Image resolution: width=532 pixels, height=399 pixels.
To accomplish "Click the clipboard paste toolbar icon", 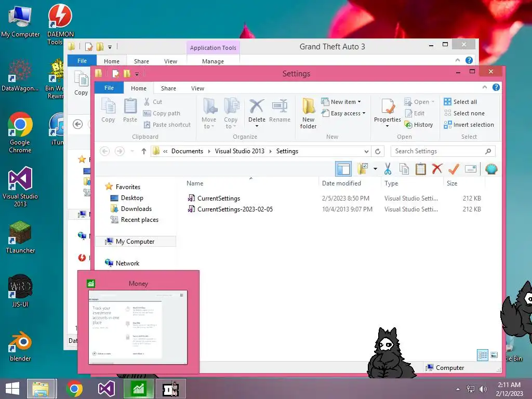I will [x=421, y=169].
